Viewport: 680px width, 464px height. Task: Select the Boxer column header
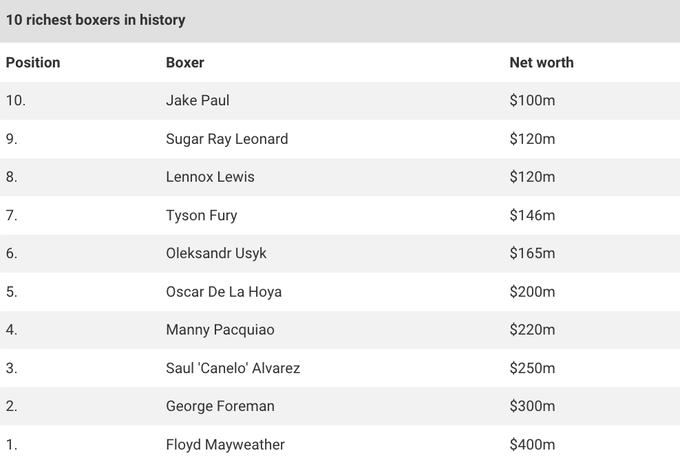[185, 62]
